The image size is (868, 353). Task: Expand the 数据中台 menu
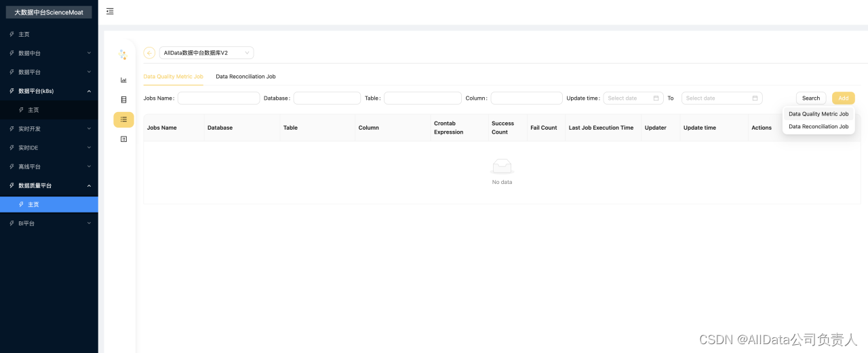point(49,53)
